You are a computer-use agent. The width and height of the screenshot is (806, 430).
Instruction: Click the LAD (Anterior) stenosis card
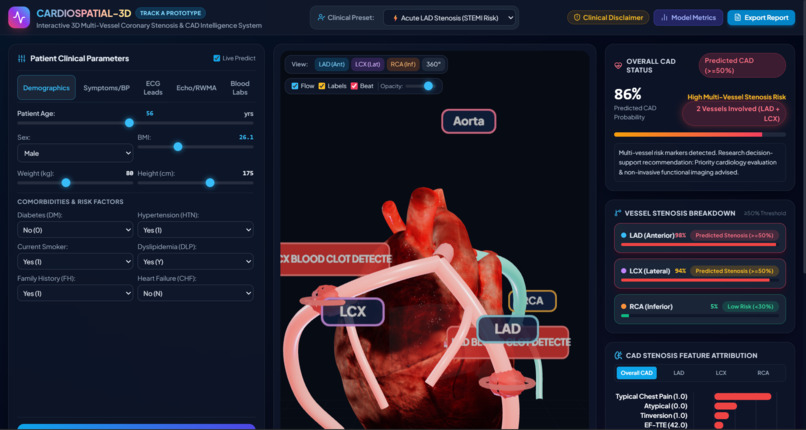(700, 238)
